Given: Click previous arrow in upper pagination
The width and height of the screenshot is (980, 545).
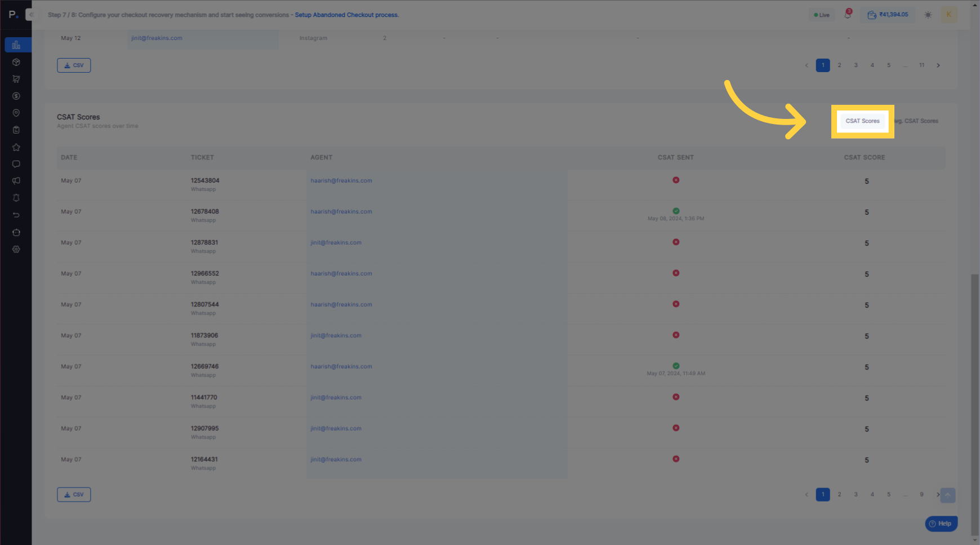Looking at the screenshot, I should click(x=807, y=65).
